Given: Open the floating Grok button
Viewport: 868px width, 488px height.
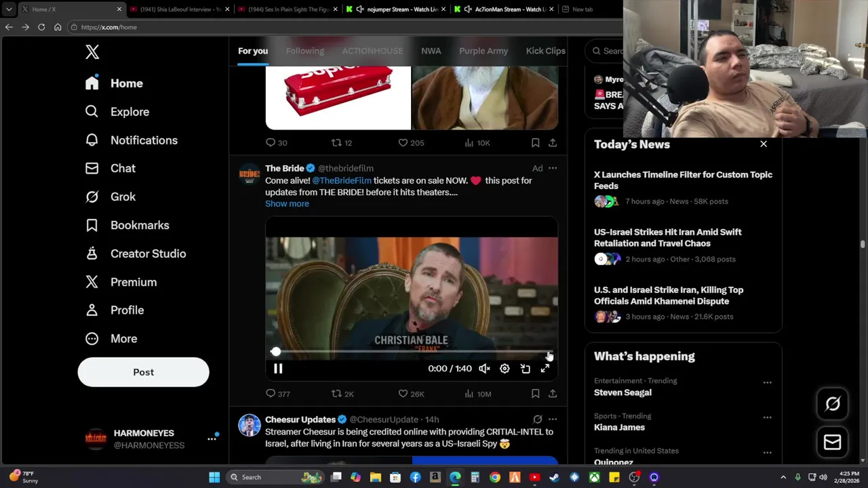Looking at the screenshot, I should [x=833, y=404].
